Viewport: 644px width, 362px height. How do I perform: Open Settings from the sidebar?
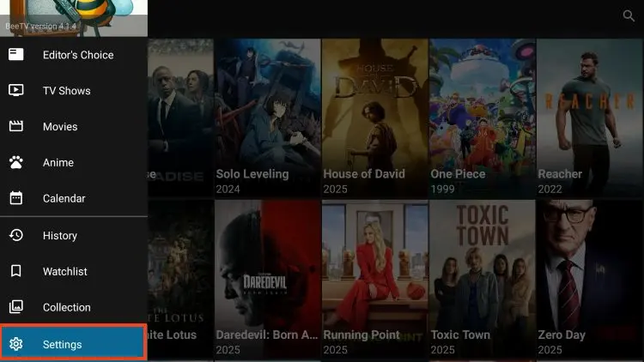[74, 343]
